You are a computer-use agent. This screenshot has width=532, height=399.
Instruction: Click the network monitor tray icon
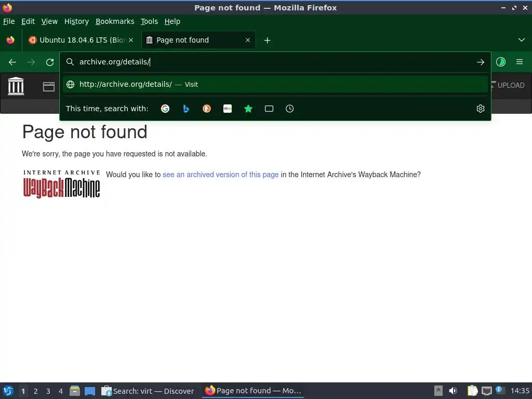[486, 391]
